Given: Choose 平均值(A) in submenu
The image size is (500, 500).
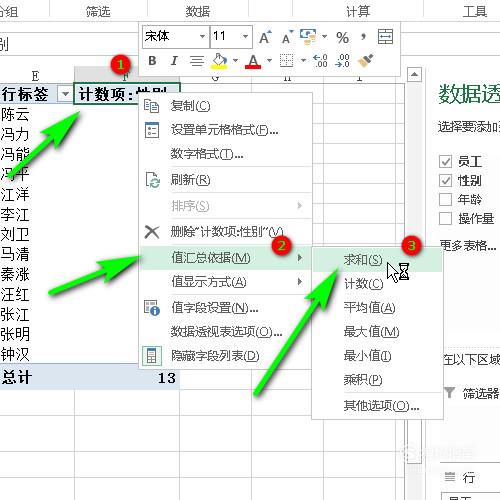Looking at the screenshot, I should [x=377, y=308].
